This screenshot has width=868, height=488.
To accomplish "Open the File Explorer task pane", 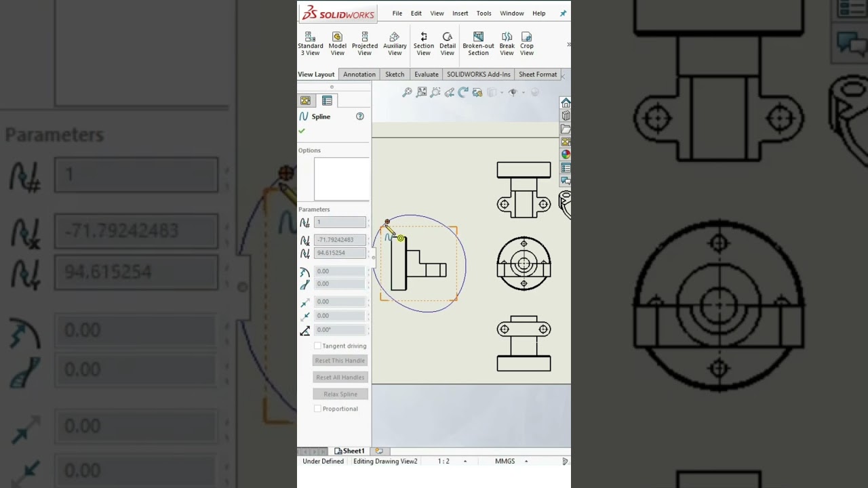I will pyautogui.click(x=566, y=129).
